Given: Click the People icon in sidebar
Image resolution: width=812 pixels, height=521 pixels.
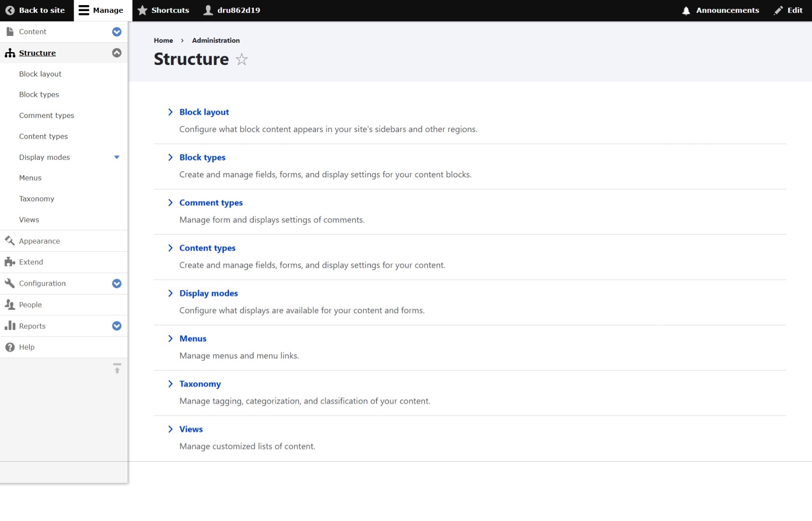Looking at the screenshot, I should tap(10, 304).
